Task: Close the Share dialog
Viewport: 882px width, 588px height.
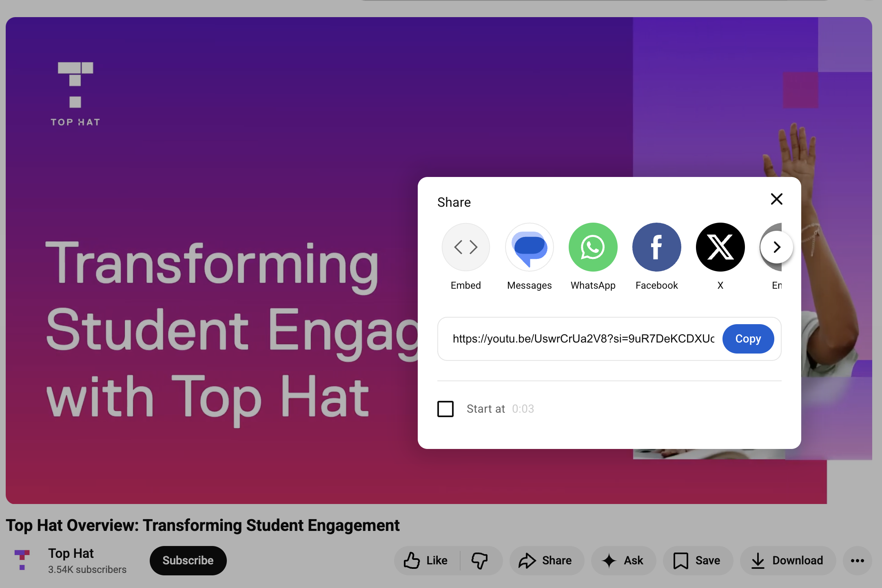Action: (777, 199)
